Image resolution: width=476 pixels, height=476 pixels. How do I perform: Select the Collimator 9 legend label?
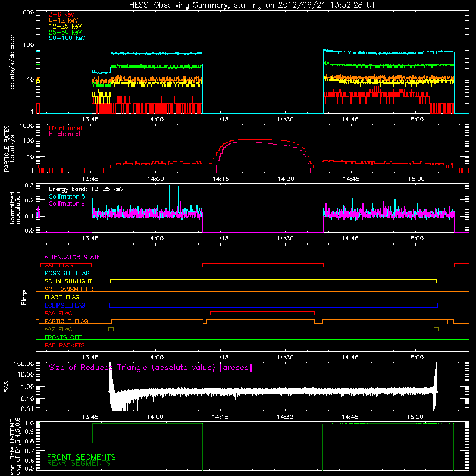coord(67,203)
